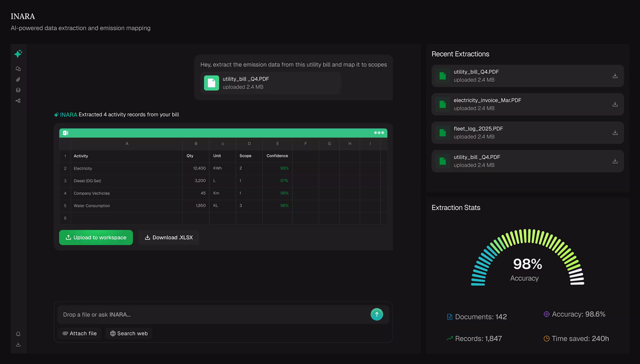
Task: Click the 3,200 quantity cell
Action: (196, 181)
